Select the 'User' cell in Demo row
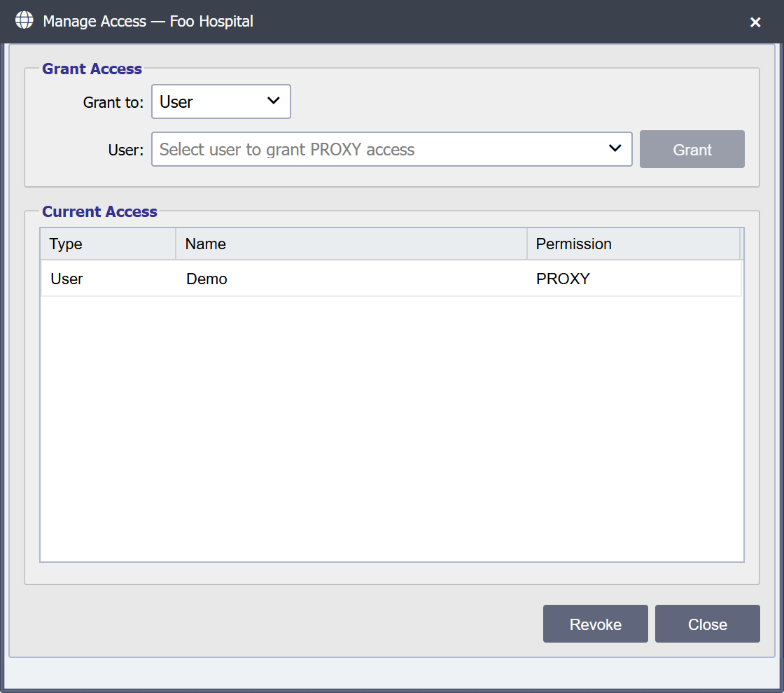Viewport: 784px width, 693px height. (x=108, y=279)
